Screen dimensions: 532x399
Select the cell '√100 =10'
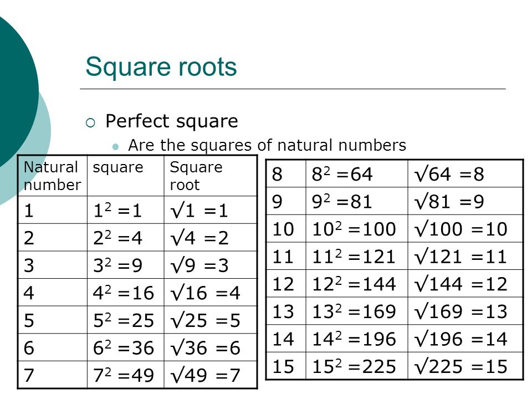tap(465, 229)
